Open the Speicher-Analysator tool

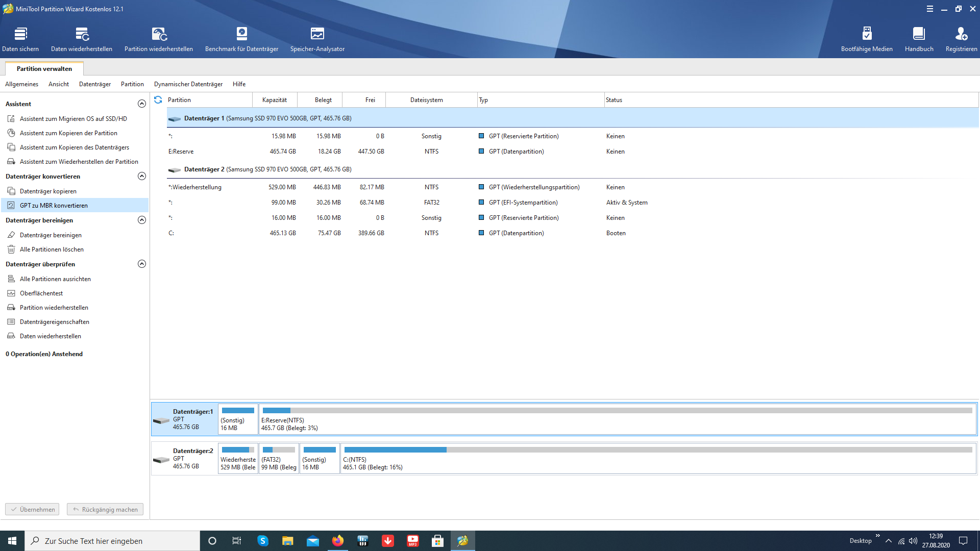[317, 39]
